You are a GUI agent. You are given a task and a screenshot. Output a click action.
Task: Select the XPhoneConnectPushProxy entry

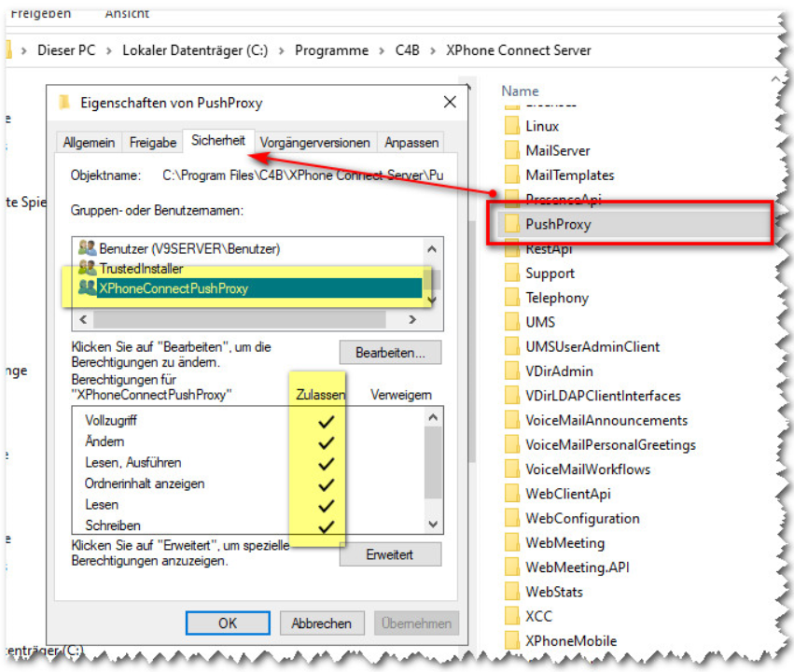point(249,288)
